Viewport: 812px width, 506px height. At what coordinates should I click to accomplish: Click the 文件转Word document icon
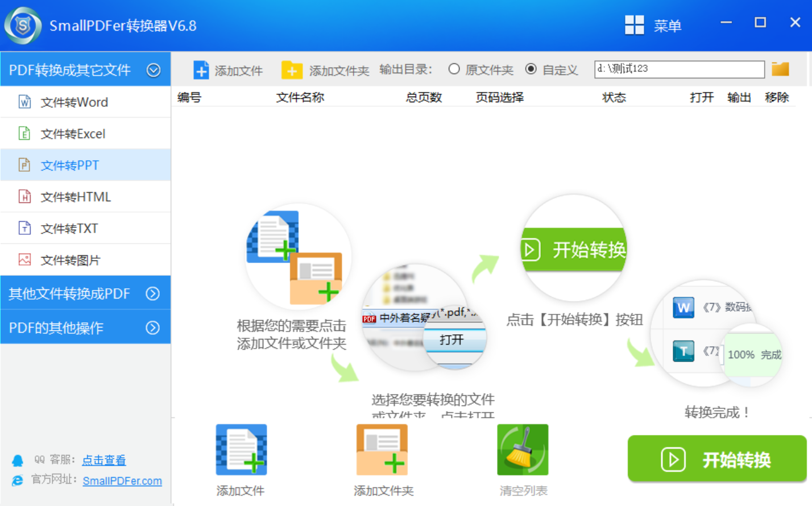point(24,102)
